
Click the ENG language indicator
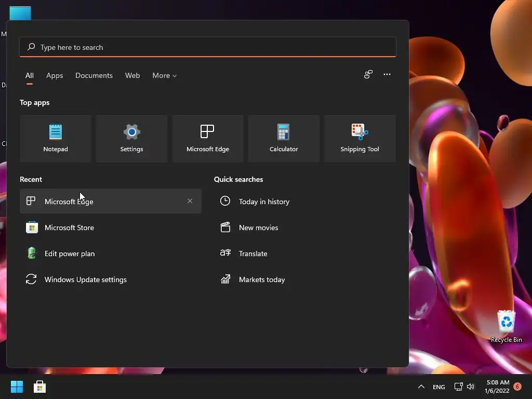pos(438,387)
